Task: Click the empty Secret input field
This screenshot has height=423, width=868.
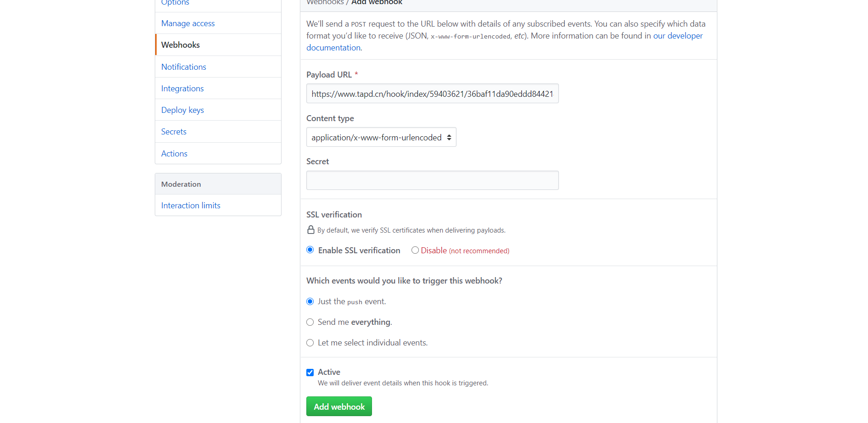Action: [x=432, y=180]
